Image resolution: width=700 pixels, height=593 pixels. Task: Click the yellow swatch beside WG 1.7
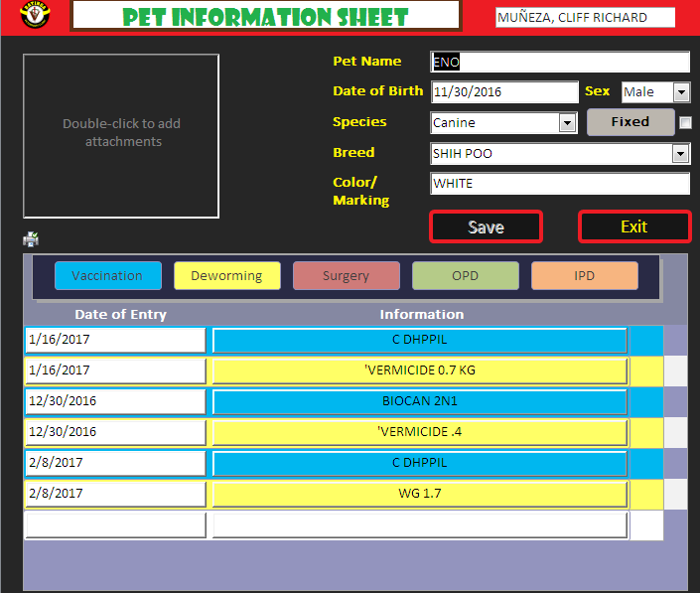[647, 494]
